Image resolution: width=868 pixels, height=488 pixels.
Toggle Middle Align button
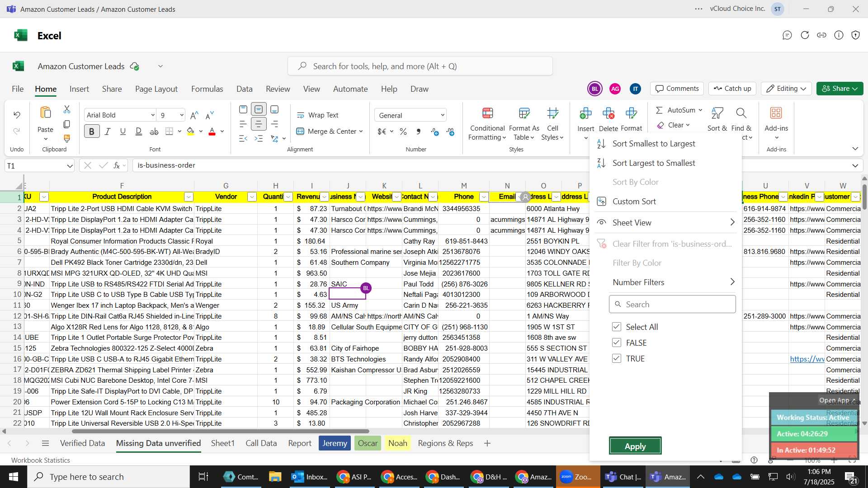point(259,109)
